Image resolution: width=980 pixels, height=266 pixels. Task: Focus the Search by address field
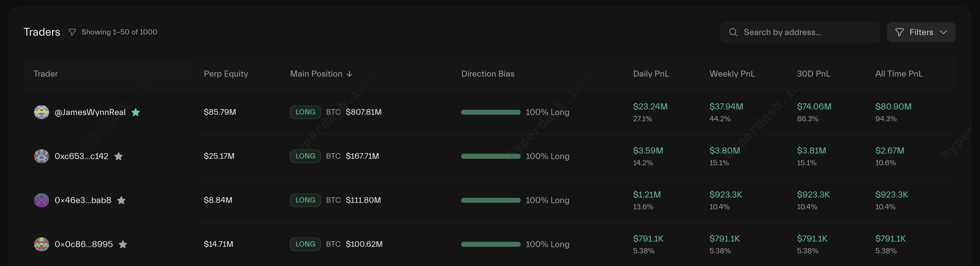(x=800, y=32)
